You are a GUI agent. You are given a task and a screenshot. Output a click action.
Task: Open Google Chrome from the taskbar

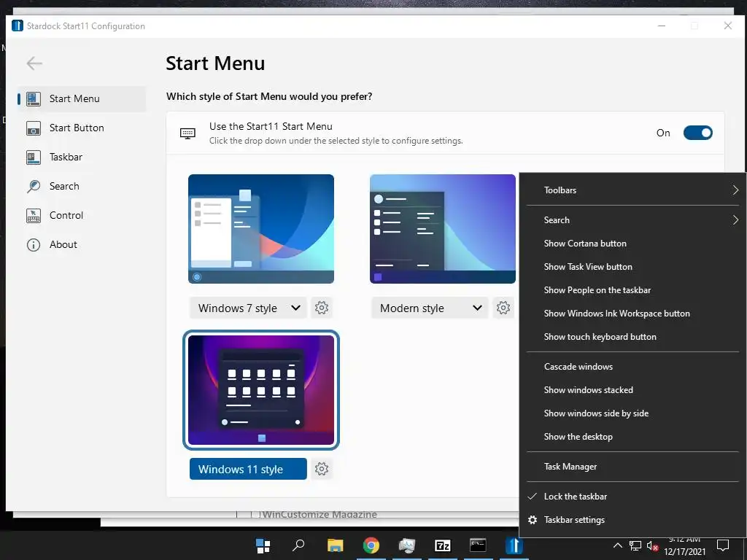point(371,545)
